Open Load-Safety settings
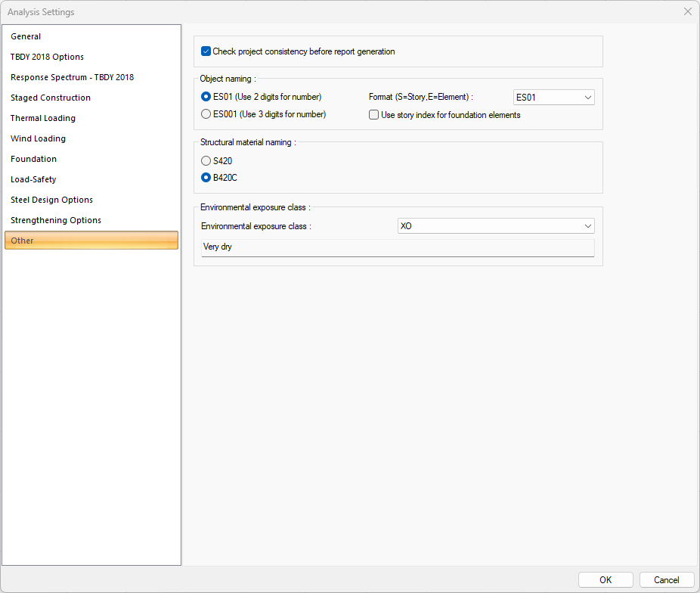This screenshot has height=593, width=700. pos(33,179)
